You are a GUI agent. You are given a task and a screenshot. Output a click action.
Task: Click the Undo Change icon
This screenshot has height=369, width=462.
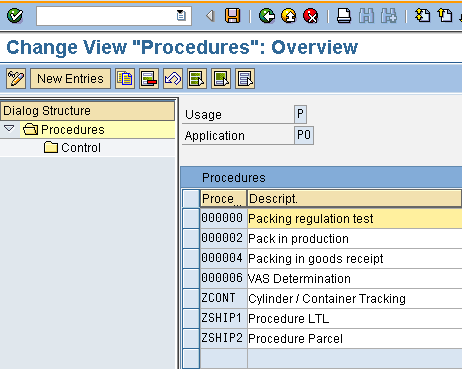point(173,79)
